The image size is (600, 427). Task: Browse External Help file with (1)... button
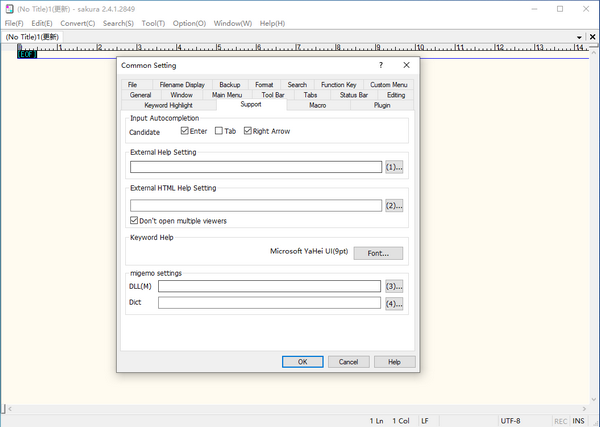click(x=394, y=167)
